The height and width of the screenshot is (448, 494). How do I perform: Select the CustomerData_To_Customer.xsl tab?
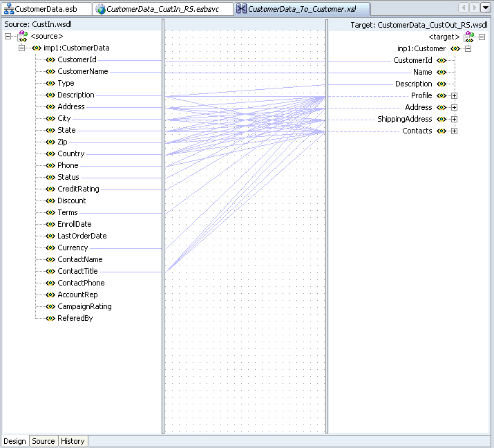(x=302, y=9)
